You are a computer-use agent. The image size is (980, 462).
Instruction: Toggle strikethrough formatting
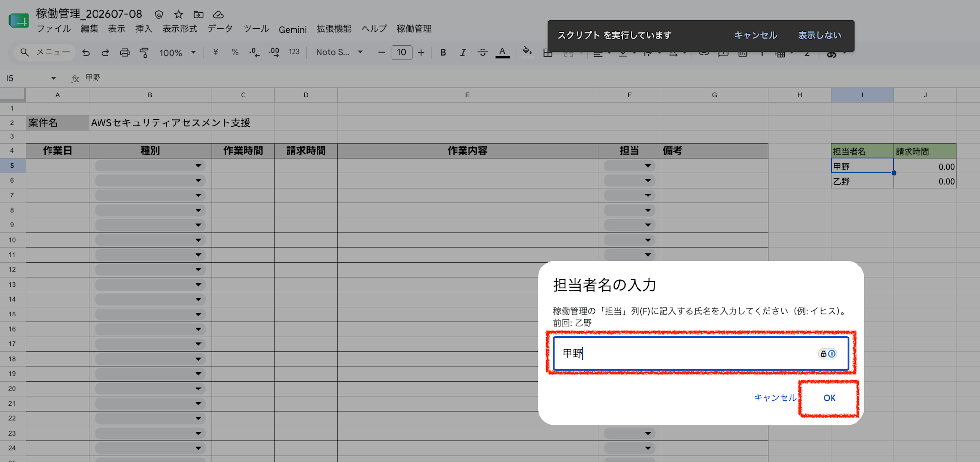pos(483,52)
